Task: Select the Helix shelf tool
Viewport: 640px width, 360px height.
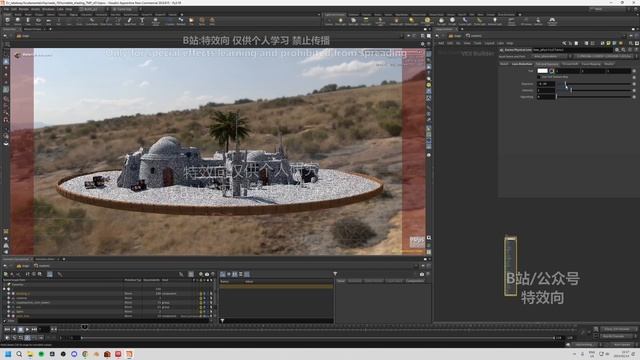Action: pyautogui.click(x=212, y=21)
